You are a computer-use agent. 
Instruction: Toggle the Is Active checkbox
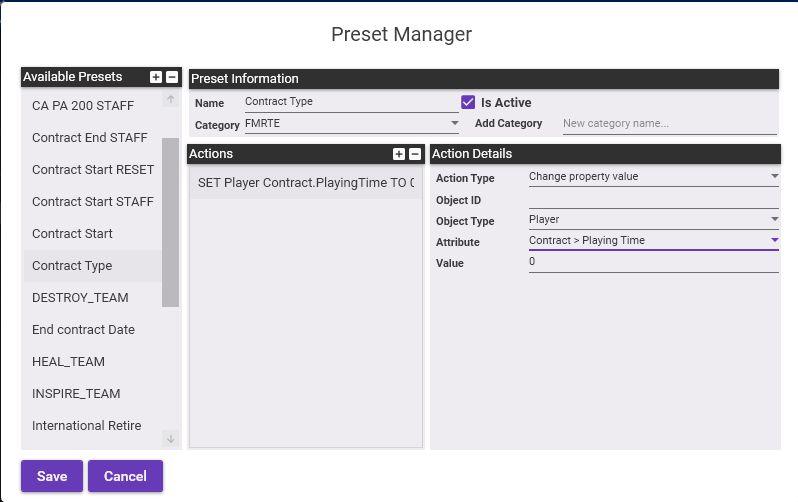(x=468, y=102)
